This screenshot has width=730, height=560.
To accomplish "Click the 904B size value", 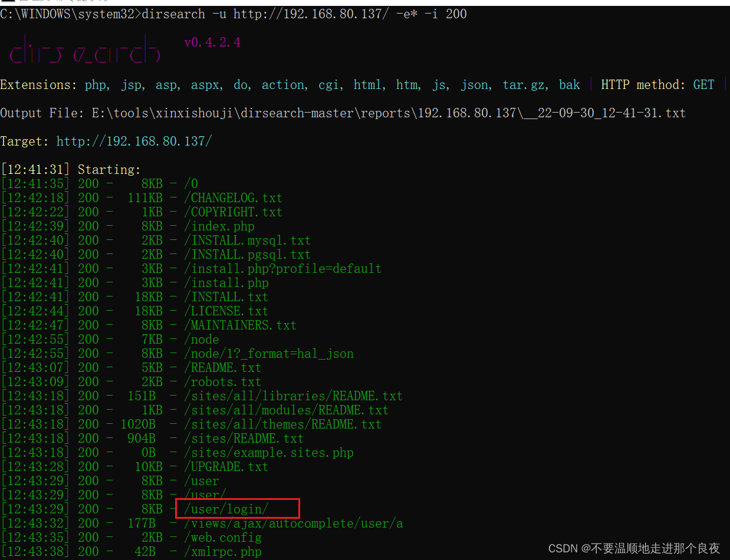I will 142,439.
